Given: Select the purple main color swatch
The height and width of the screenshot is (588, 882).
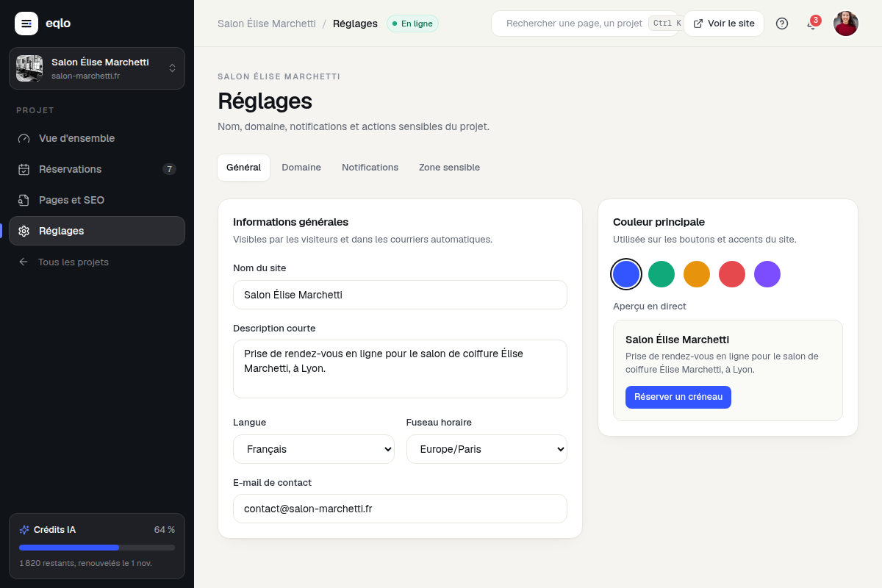Looking at the screenshot, I should [x=767, y=274].
